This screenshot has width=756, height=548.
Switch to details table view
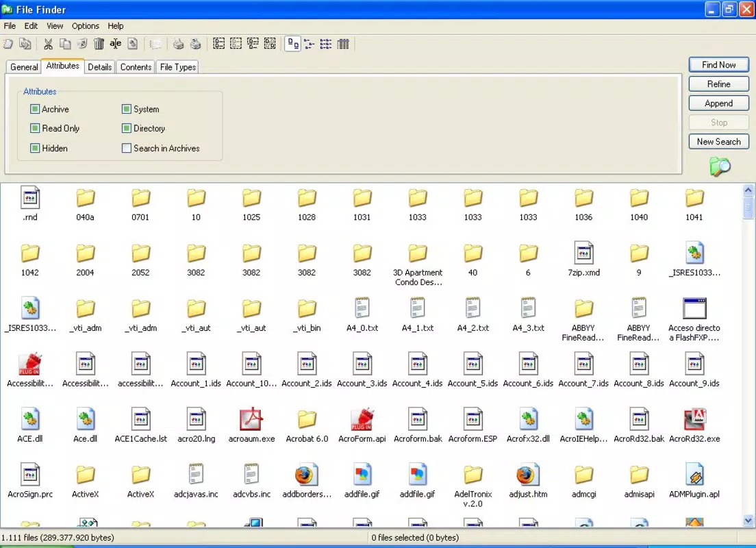click(343, 45)
